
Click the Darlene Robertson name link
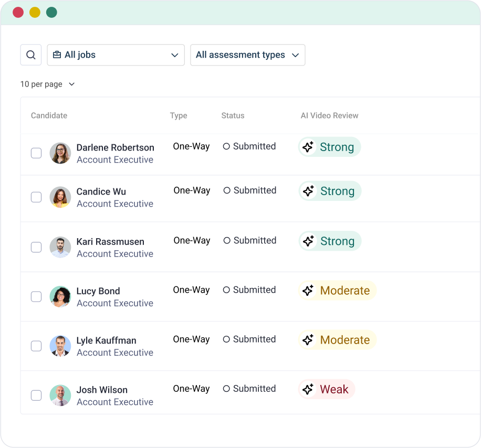coord(116,147)
